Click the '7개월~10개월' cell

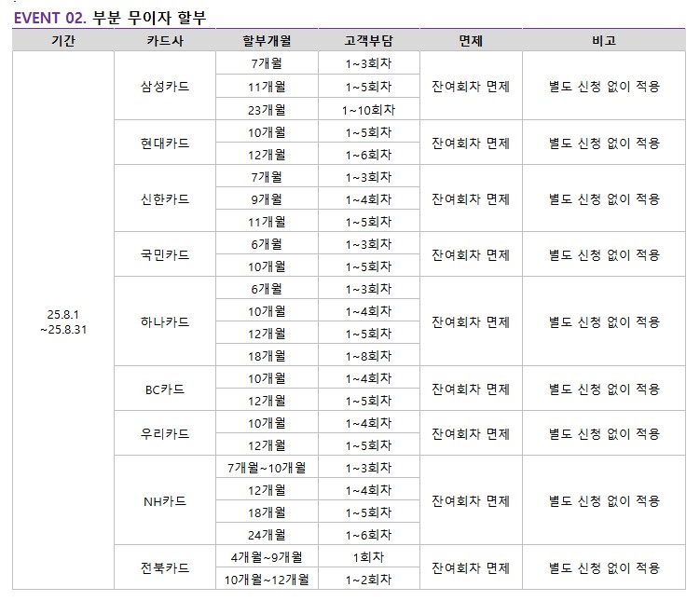pos(267,468)
